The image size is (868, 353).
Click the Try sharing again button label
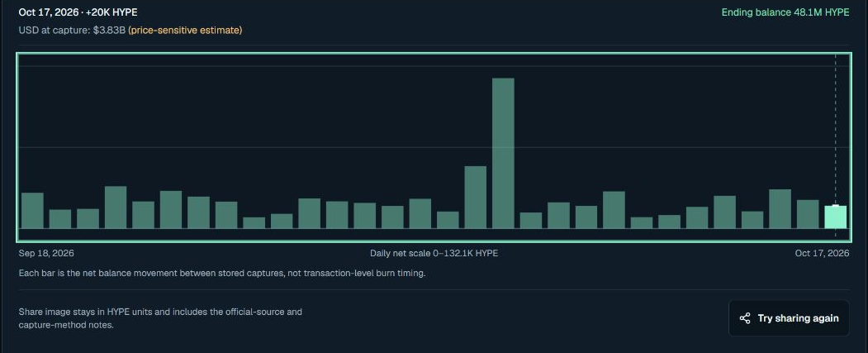coord(798,318)
